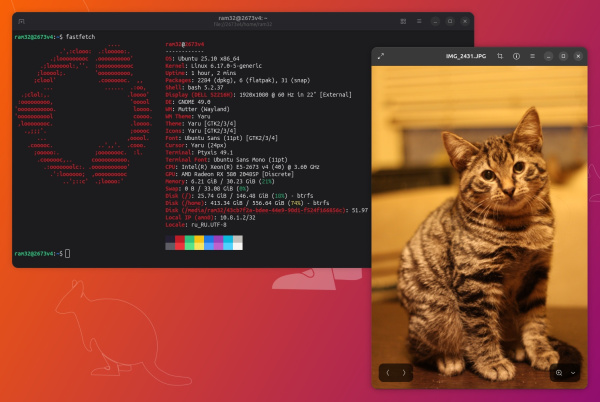Show image properties info panel
Viewport: 600px width, 402px height.
point(514,56)
